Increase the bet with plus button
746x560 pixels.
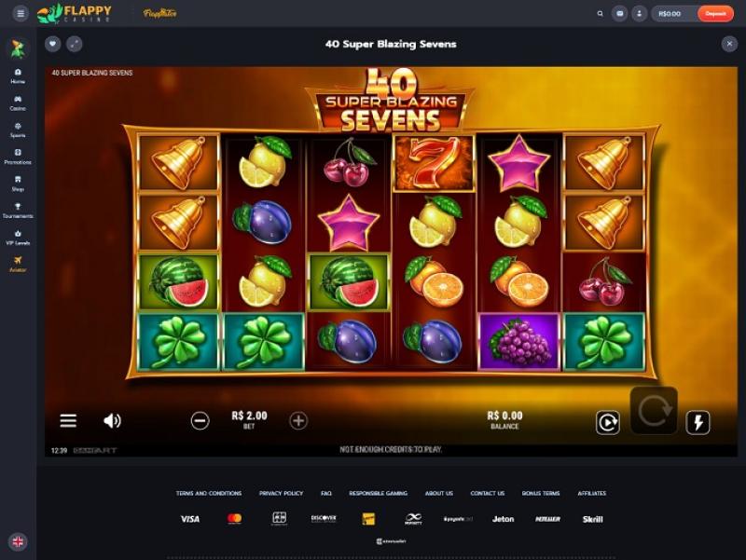[x=298, y=421]
